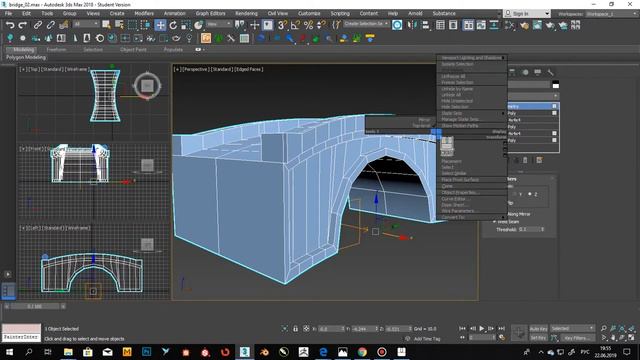Click the Play Animation button

tap(482, 329)
